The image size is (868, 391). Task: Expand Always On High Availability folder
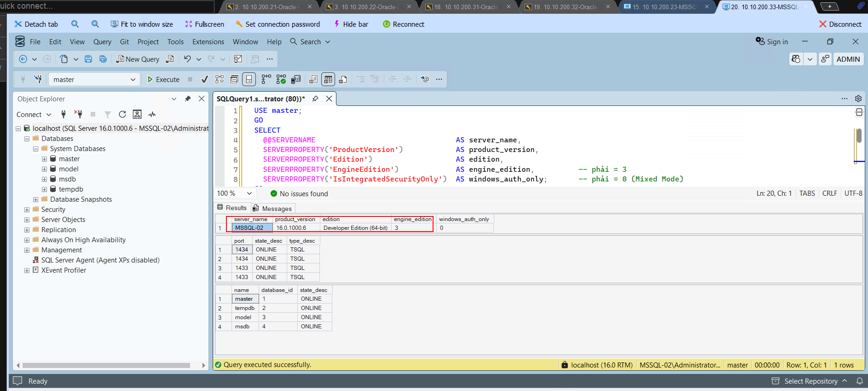pos(27,240)
